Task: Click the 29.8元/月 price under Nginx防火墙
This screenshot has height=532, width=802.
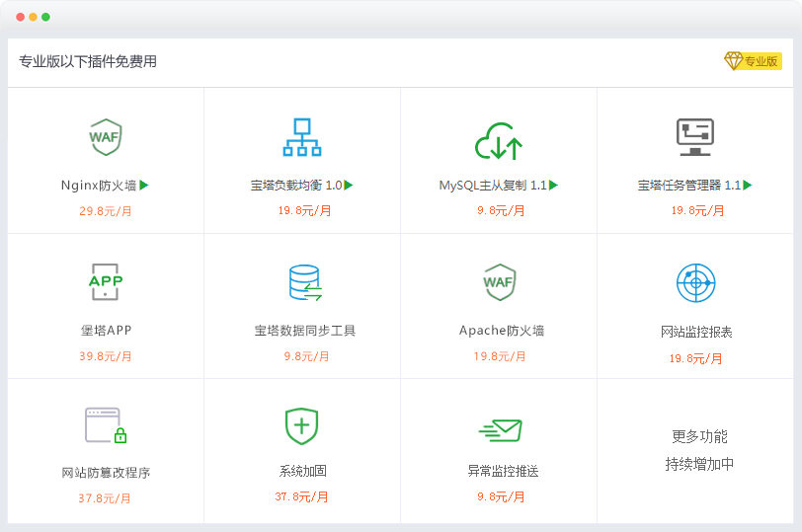Action: tap(106, 211)
